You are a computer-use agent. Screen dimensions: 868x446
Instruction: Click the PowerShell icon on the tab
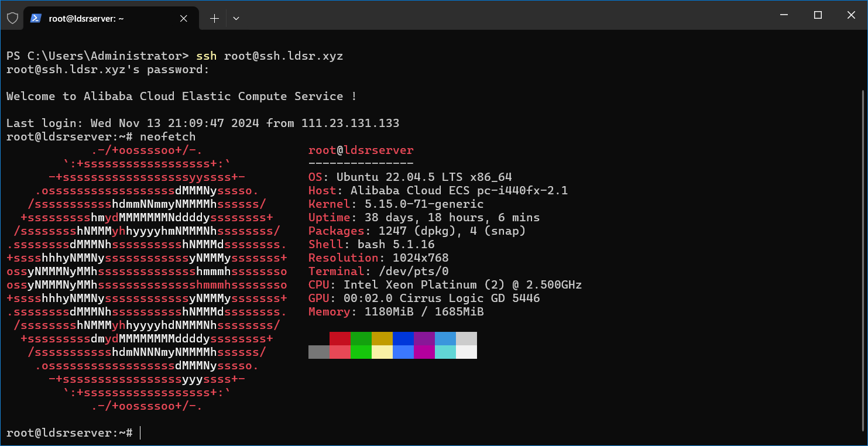tap(36, 18)
